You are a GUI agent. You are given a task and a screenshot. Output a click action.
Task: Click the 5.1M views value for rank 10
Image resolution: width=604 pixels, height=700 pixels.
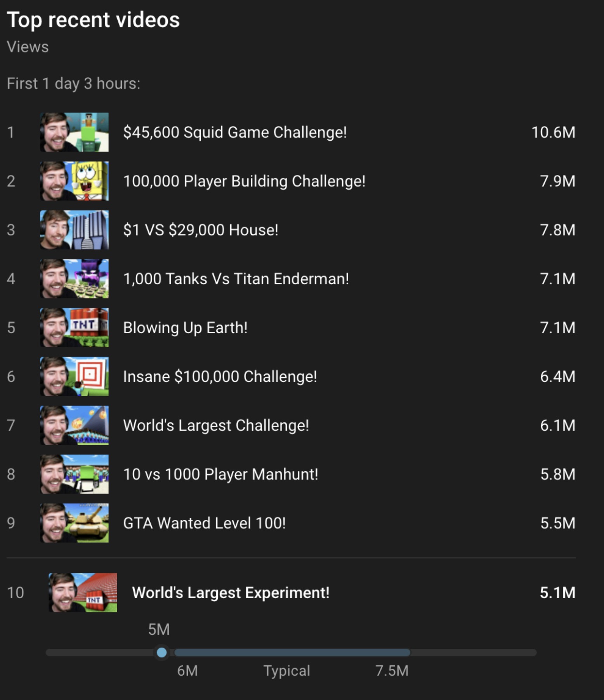click(558, 593)
